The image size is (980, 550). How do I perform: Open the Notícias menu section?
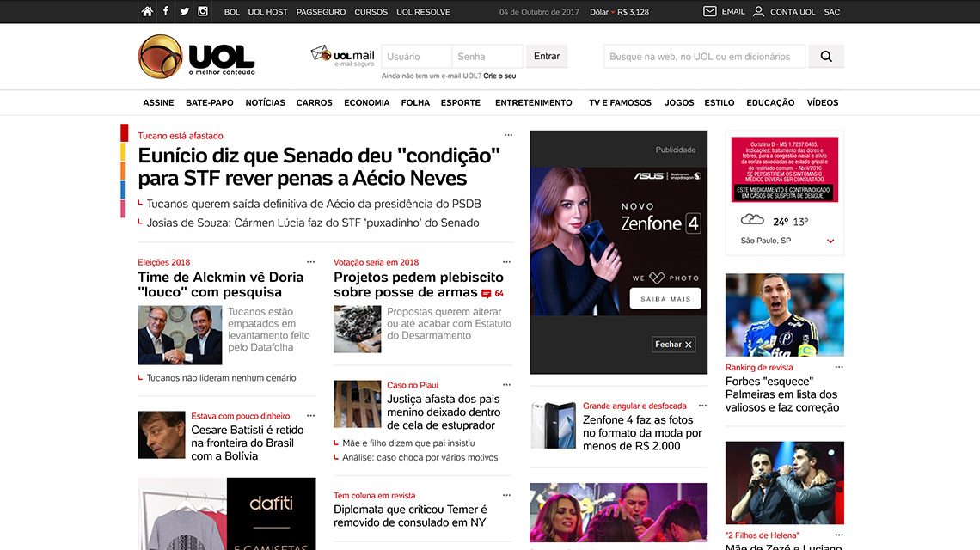[265, 102]
